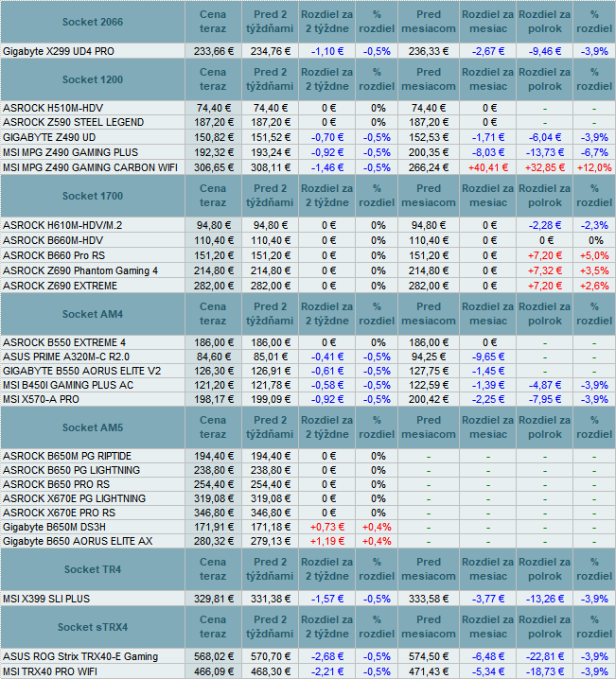Click the Socket sTRX4 section header
616x679 pixels.
click(93, 627)
